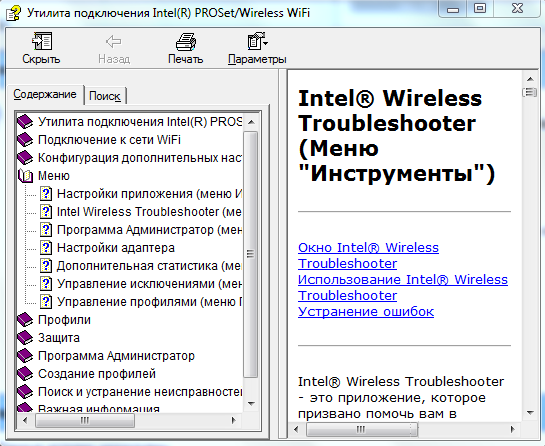Click article pane scroll left arrow
This screenshot has width=545, height=446.
[x=296, y=429]
